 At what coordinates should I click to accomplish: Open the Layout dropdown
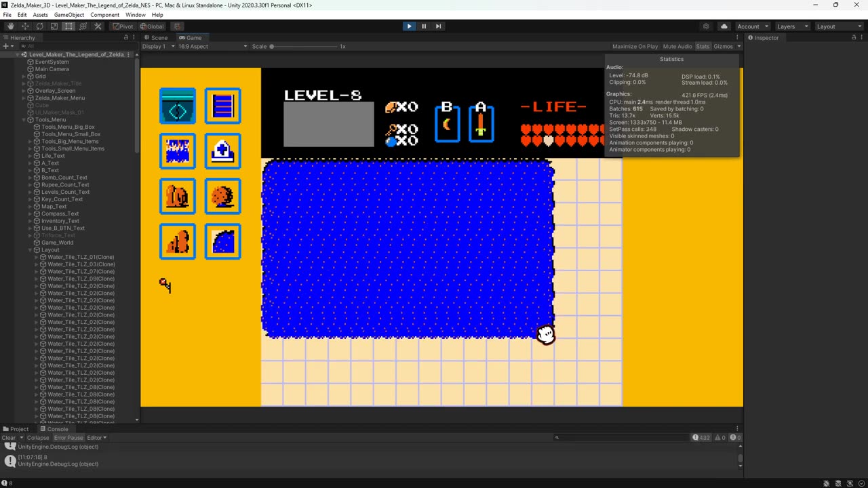[839, 26]
